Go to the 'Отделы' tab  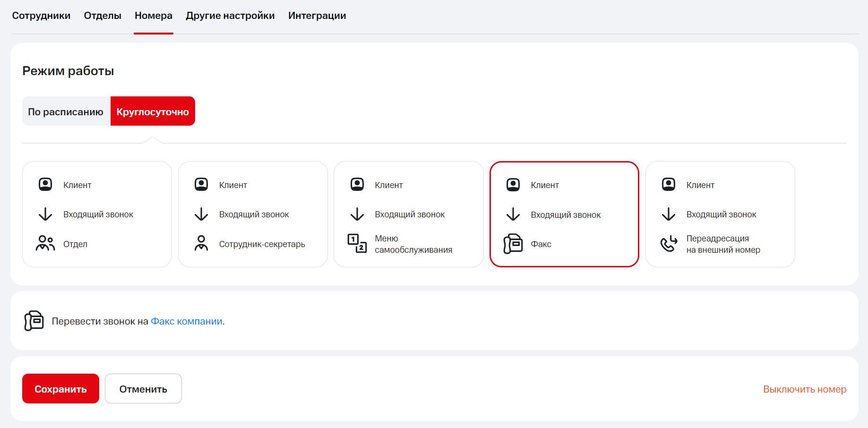click(103, 16)
